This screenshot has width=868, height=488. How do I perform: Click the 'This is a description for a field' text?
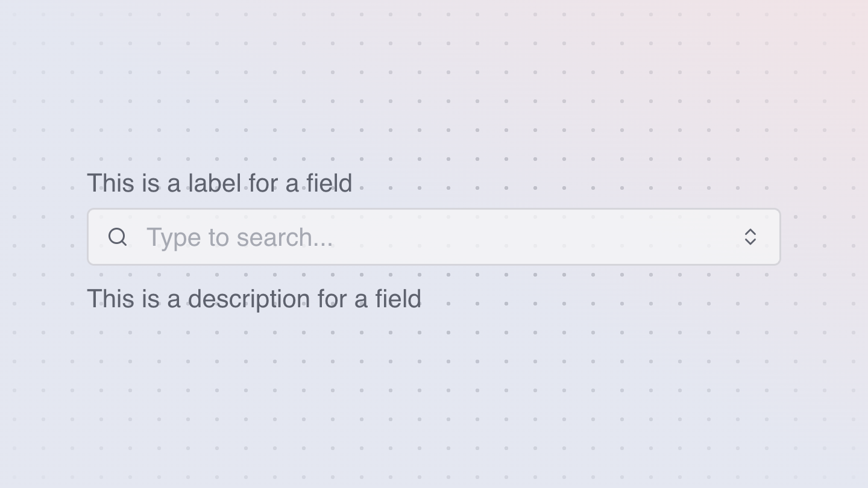pyautogui.click(x=254, y=299)
